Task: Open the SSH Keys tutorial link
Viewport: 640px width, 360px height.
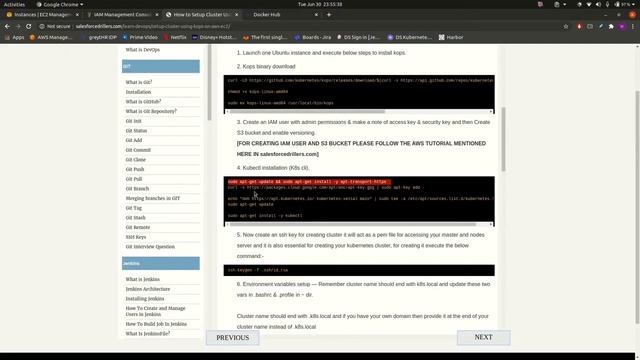Action: [x=136, y=237]
